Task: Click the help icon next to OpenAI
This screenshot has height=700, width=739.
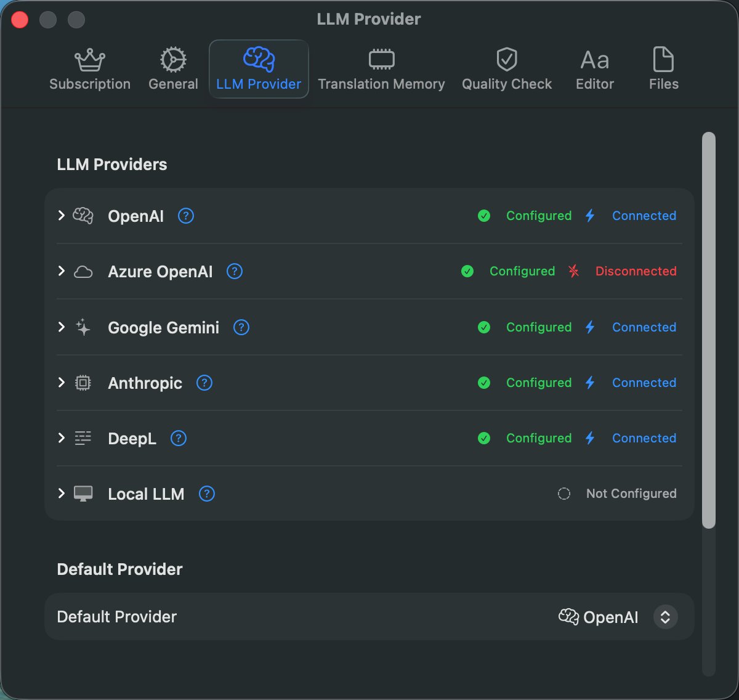Action: tap(186, 216)
